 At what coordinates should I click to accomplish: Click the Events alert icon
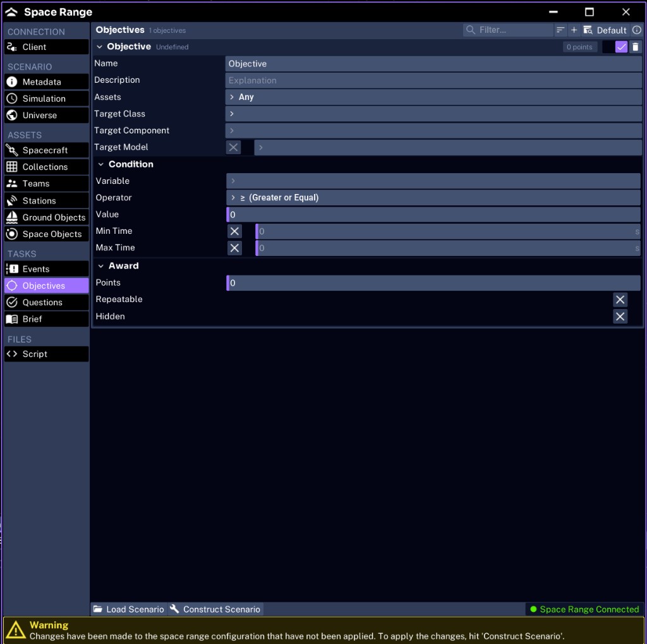tap(12, 269)
